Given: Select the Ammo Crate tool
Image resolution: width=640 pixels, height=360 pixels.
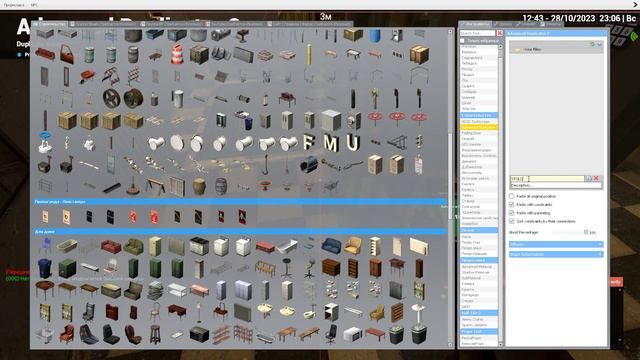Looking at the screenshot, I should tap(479, 319).
